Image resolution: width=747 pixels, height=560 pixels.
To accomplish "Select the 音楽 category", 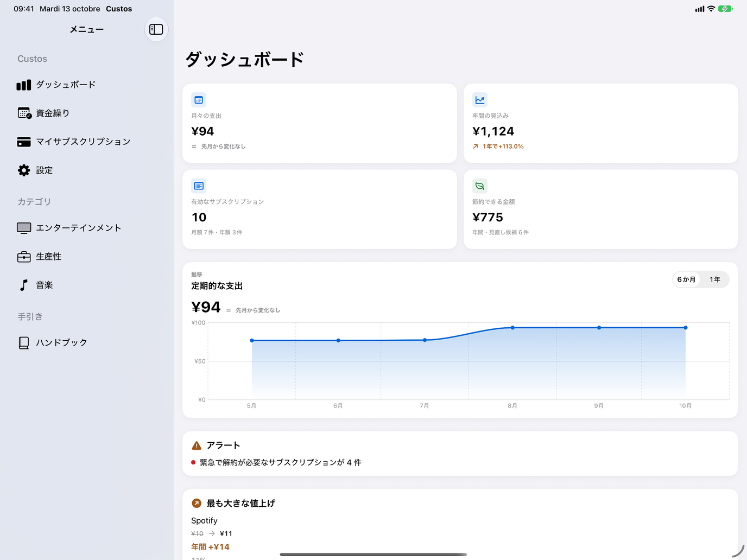I will (x=87, y=285).
